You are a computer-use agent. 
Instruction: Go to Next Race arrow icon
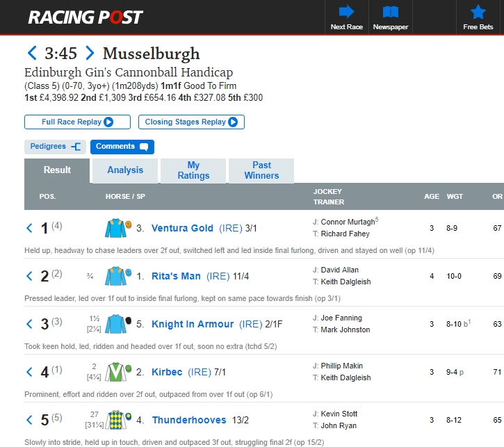coord(346,12)
